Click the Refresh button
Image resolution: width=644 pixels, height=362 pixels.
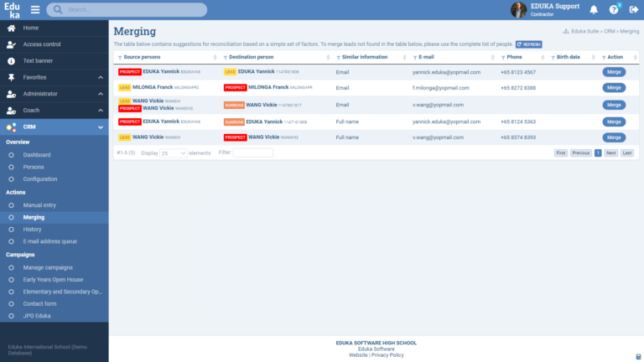click(x=528, y=44)
